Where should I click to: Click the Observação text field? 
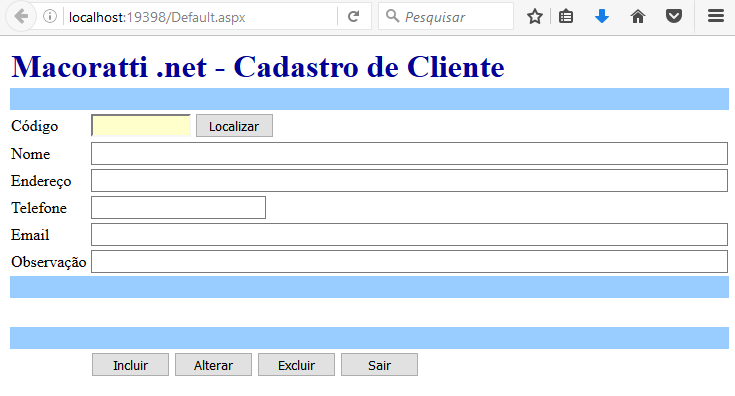point(409,261)
